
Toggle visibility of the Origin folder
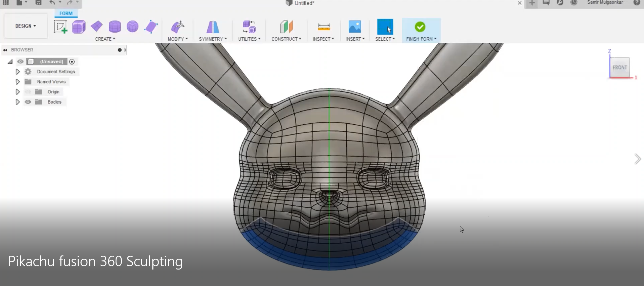click(28, 92)
